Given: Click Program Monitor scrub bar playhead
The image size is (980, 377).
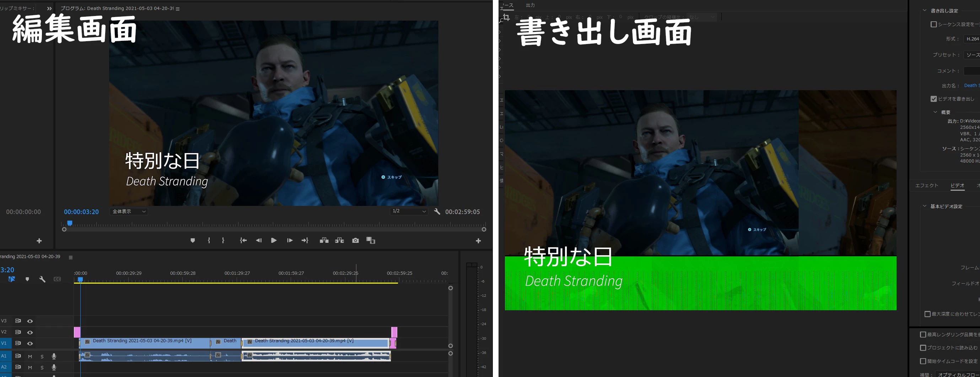Looking at the screenshot, I should (x=70, y=223).
